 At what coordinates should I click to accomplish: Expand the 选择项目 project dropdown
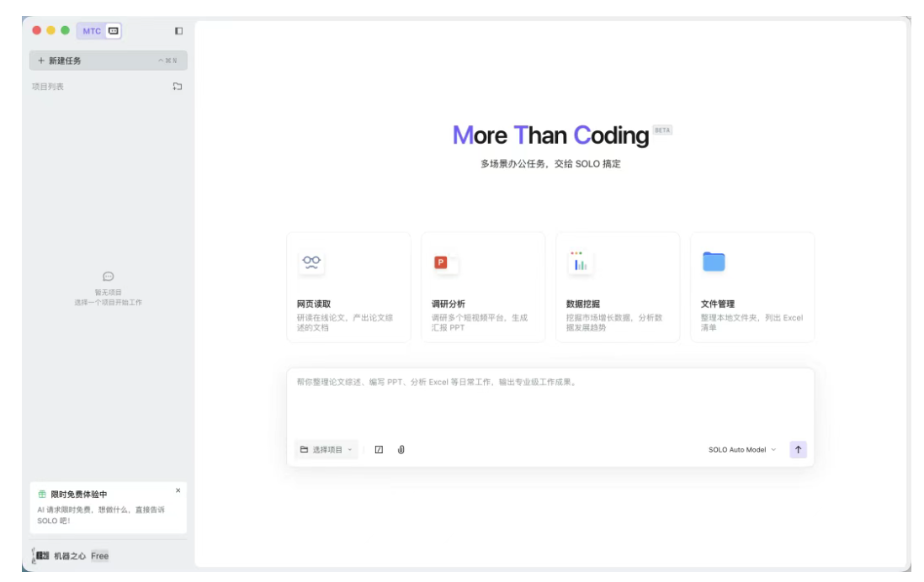tap(328, 449)
